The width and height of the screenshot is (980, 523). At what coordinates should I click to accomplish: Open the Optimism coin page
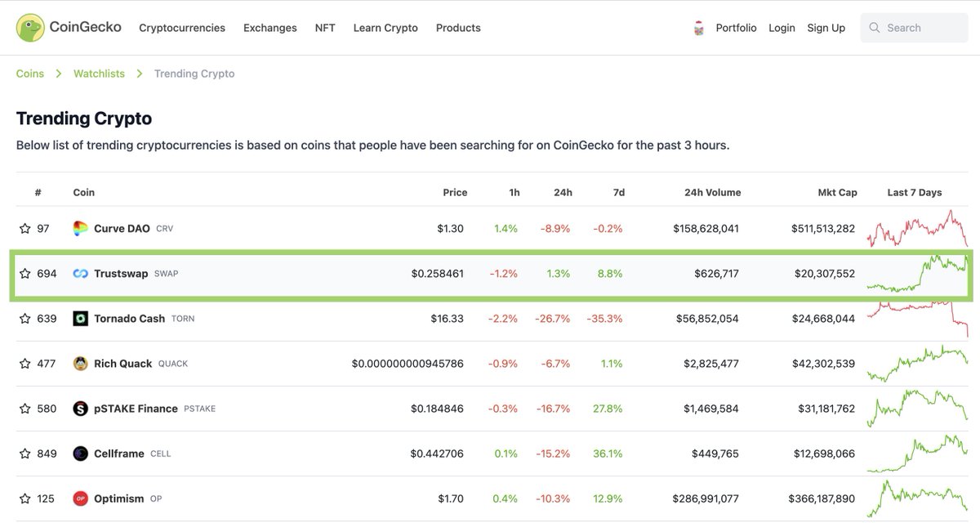119,498
